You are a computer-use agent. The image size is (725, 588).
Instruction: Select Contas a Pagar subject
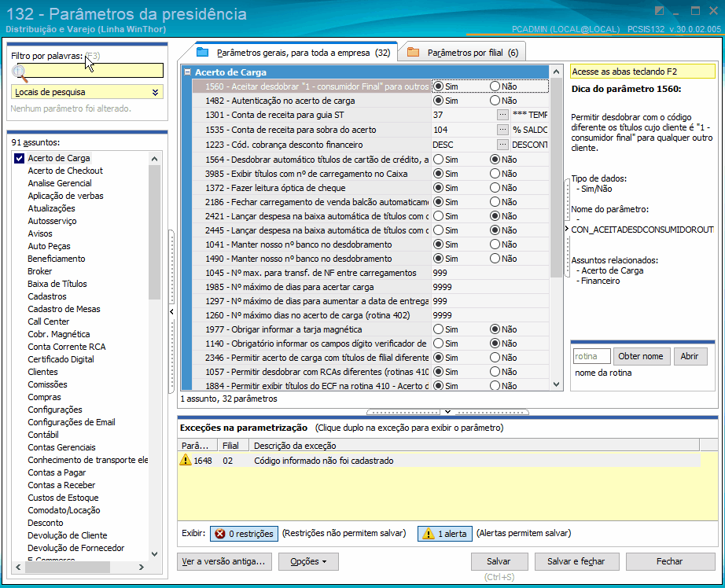pyautogui.click(x=57, y=472)
